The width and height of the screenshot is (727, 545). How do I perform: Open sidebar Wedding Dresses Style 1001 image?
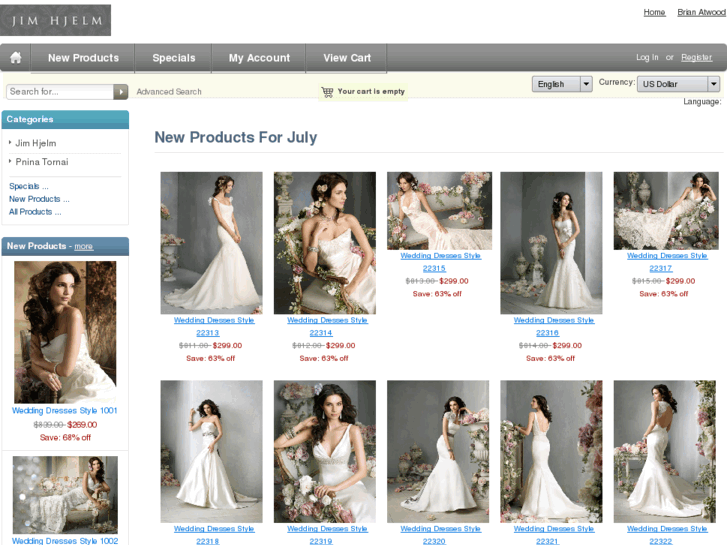(65, 332)
